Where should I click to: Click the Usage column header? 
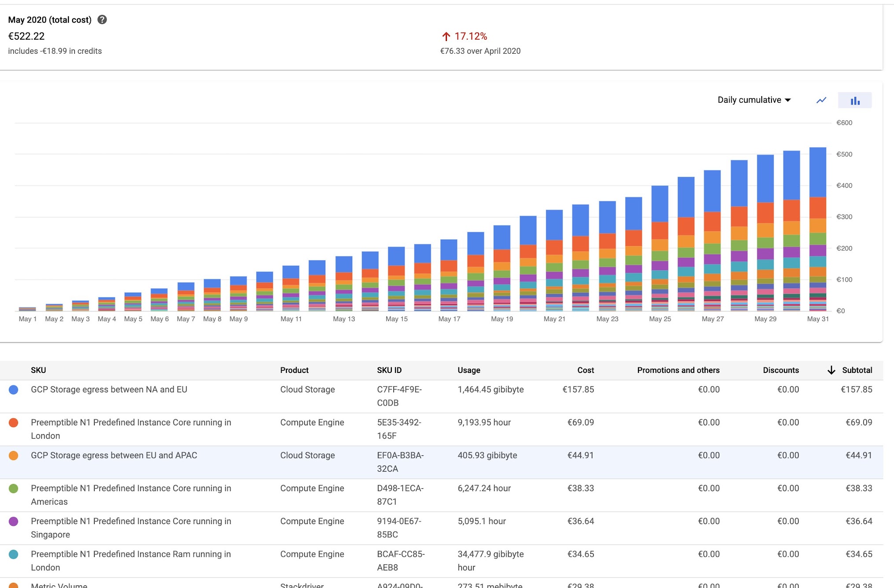click(x=469, y=370)
